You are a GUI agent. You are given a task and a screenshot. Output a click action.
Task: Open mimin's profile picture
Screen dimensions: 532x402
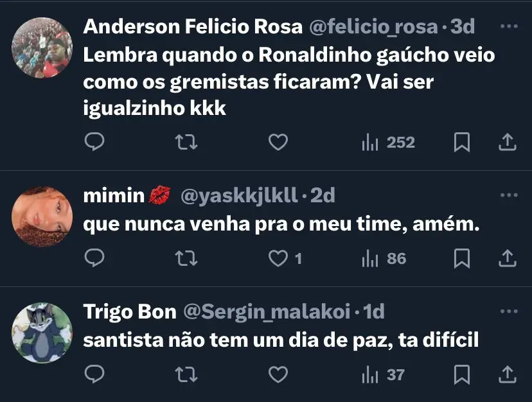42,216
